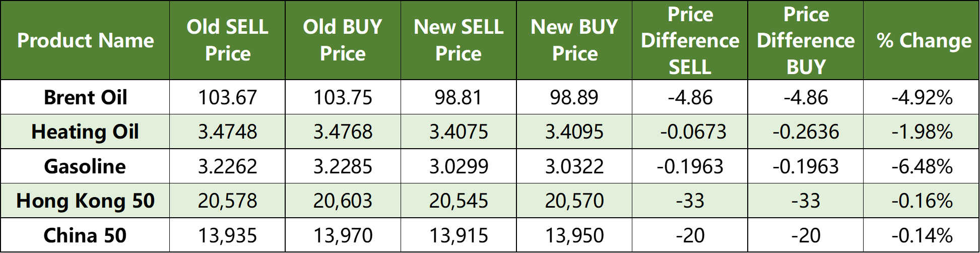Screen dimensions: 980x253
Task: Select the New BUY Price header
Action: click(574, 40)
